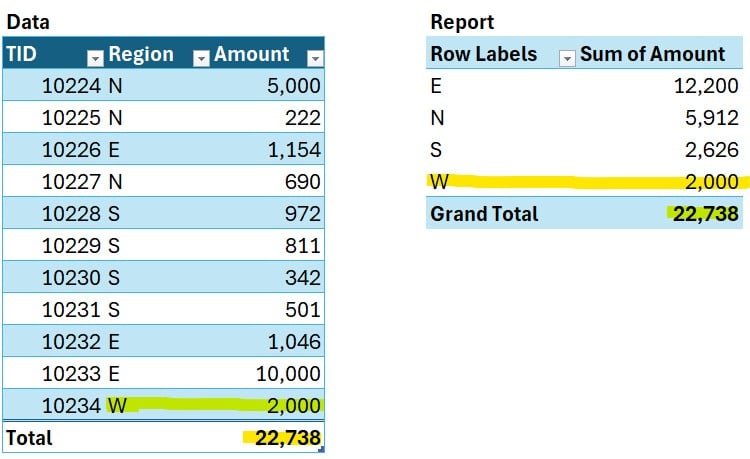Click the highlighted W label in Report
The image size is (750, 459).
click(x=438, y=182)
